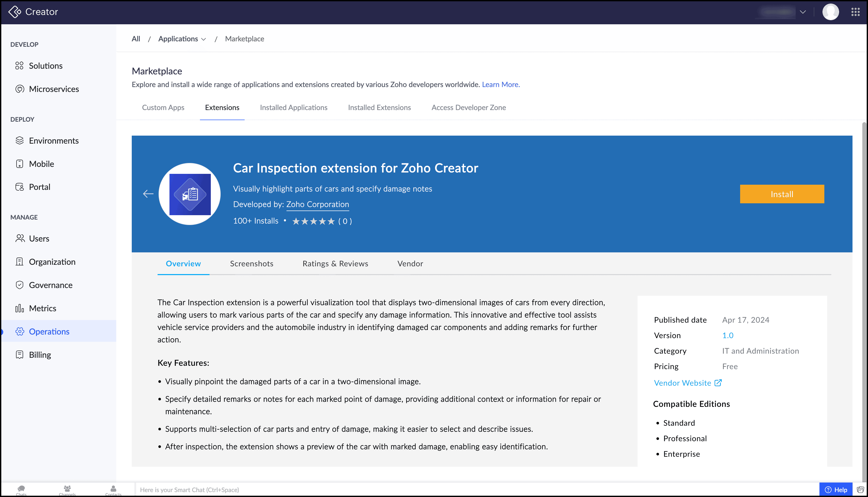868x497 pixels.
Task: Open Channels in the bottom bar
Action: click(67, 490)
